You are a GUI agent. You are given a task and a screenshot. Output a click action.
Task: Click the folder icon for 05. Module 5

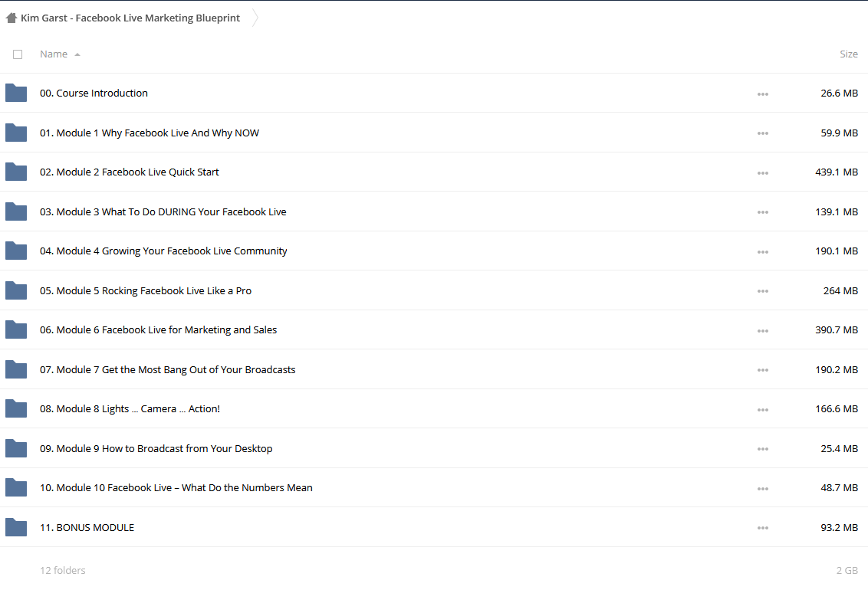coord(16,290)
